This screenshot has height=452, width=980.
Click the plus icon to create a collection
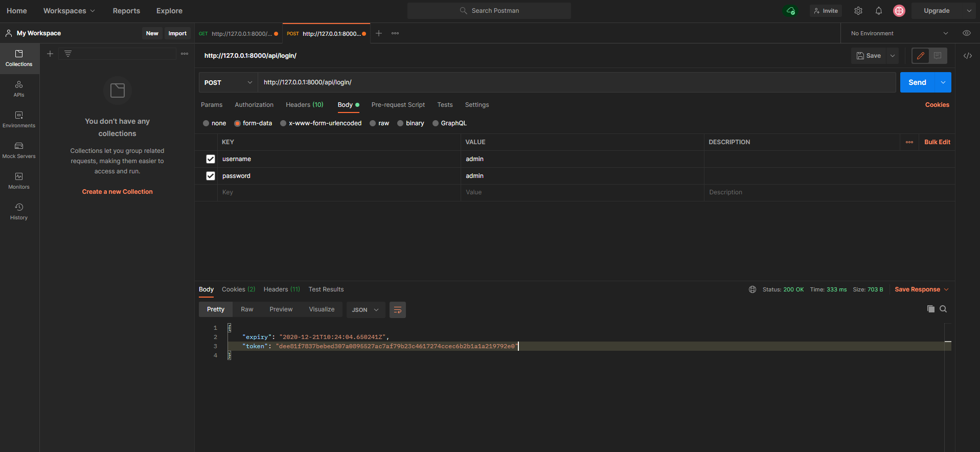(50, 54)
